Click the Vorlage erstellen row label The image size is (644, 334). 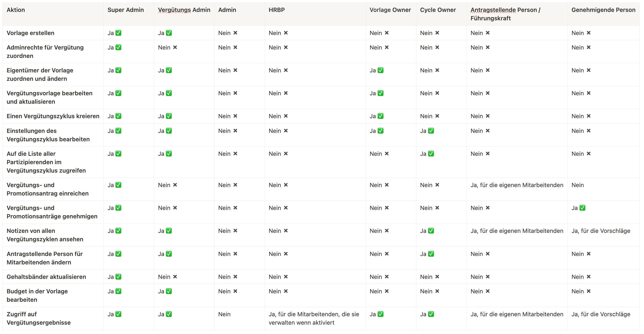click(x=31, y=33)
